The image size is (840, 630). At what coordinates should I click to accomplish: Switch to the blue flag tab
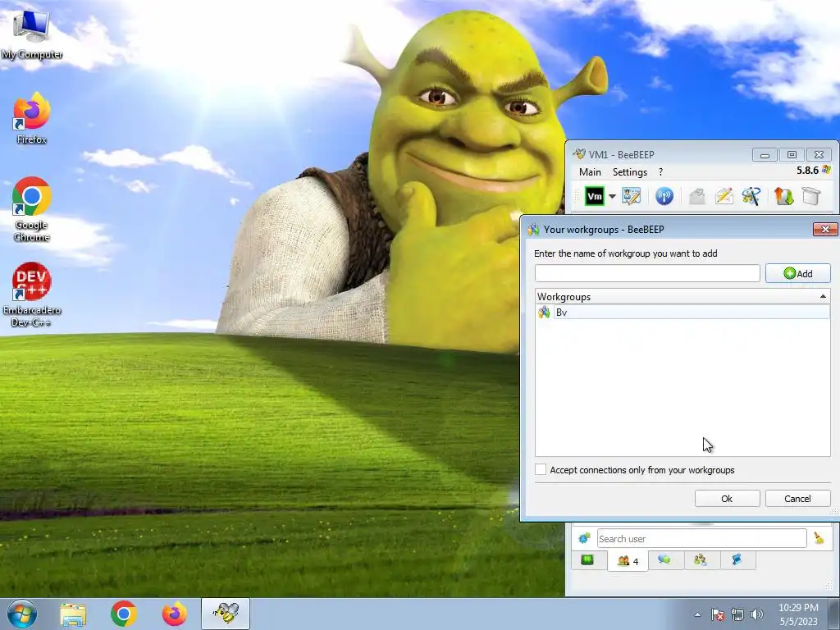pos(737,560)
